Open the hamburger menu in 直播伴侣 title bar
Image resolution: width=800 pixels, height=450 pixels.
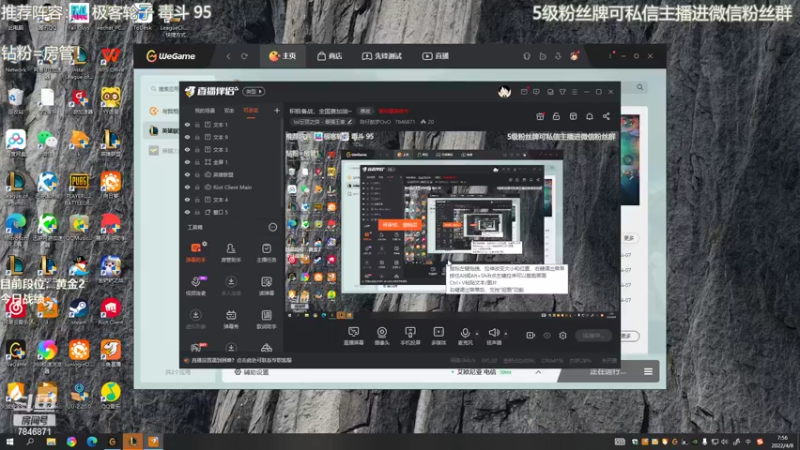pyautogui.click(x=574, y=92)
